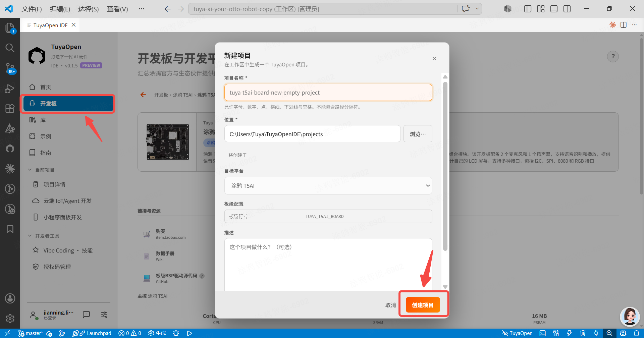Open 示例 in sidebar

click(x=68, y=136)
